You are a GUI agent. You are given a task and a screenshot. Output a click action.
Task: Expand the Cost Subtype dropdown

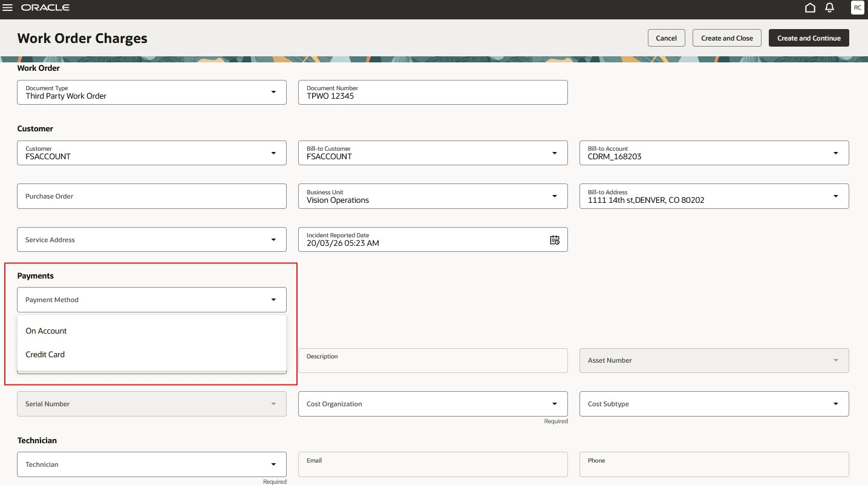(836, 404)
